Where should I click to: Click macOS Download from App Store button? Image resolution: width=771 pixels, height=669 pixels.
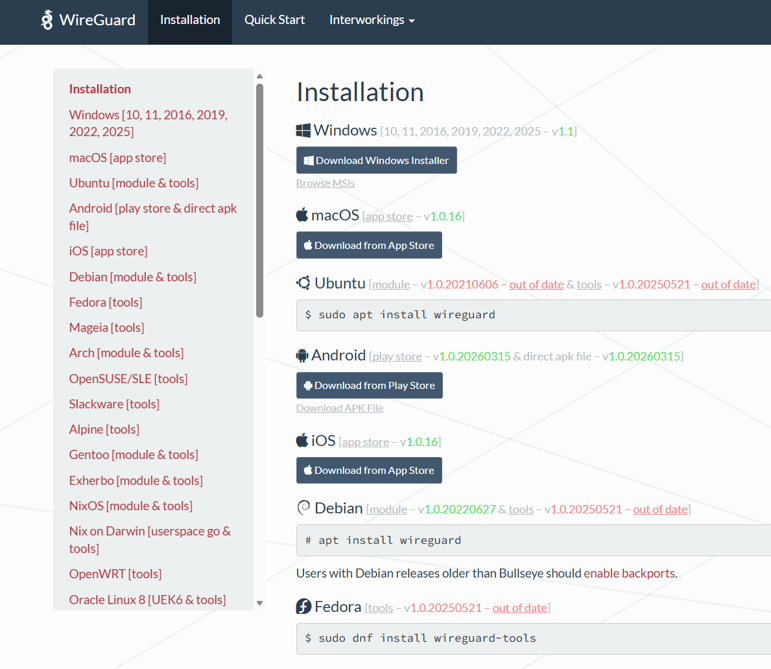[x=369, y=245]
